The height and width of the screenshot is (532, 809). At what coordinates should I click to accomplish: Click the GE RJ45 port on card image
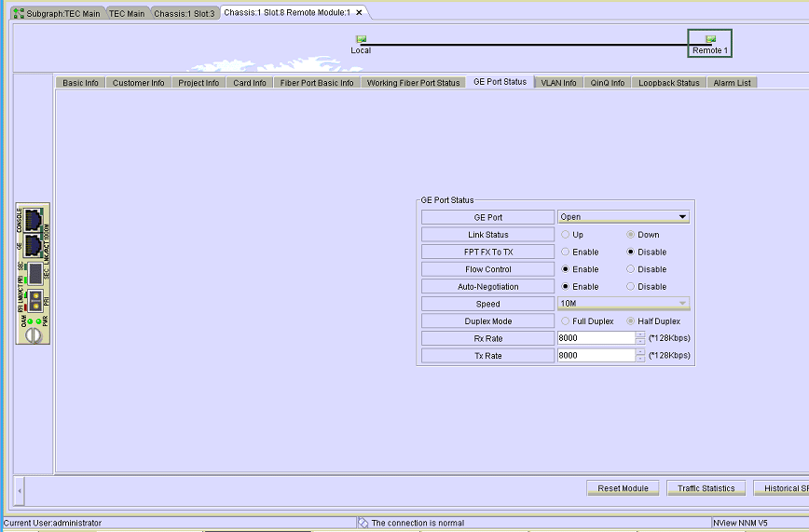coord(34,246)
